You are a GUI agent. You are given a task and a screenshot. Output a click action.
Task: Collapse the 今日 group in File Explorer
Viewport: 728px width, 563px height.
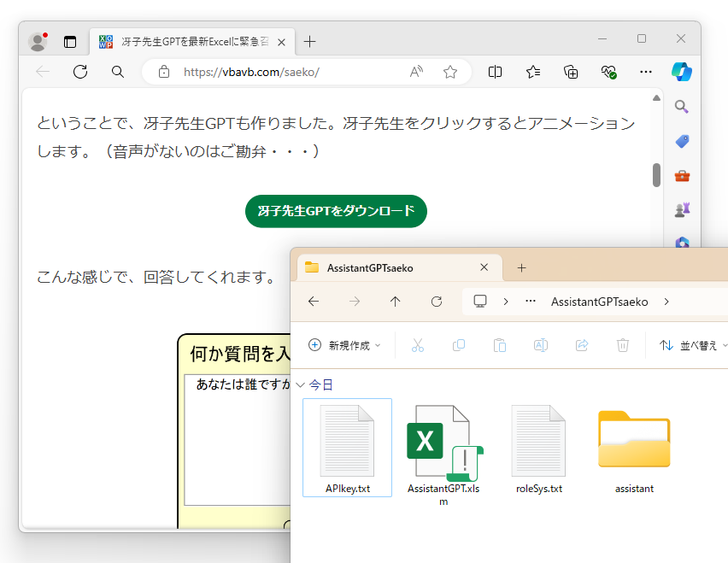pos(301,385)
